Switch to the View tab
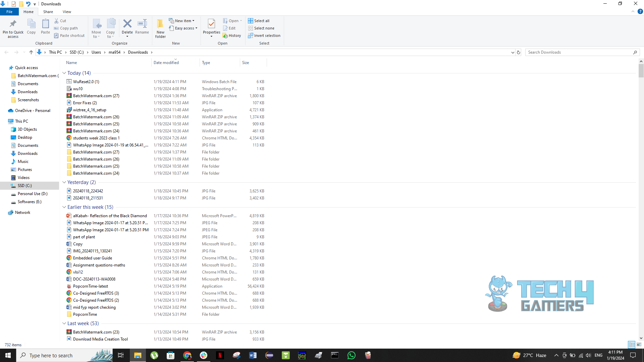The image size is (644, 362). tap(67, 11)
